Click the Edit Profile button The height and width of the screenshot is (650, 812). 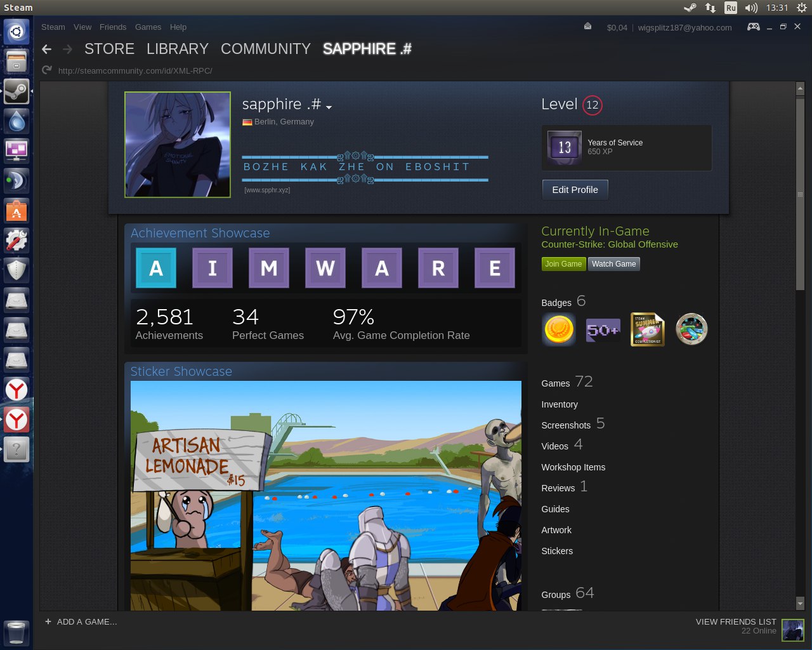click(x=575, y=190)
